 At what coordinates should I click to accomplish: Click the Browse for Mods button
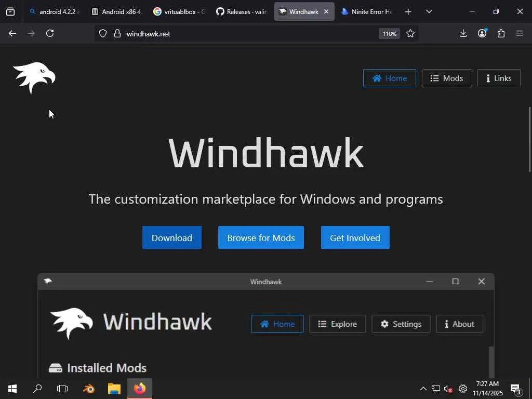click(x=261, y=237)
